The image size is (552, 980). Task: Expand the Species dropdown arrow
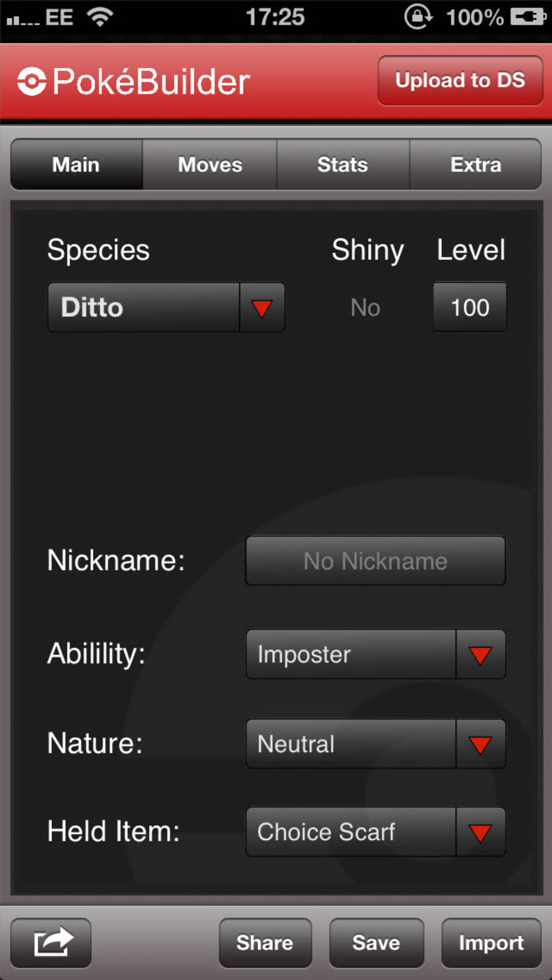point(262,307)
